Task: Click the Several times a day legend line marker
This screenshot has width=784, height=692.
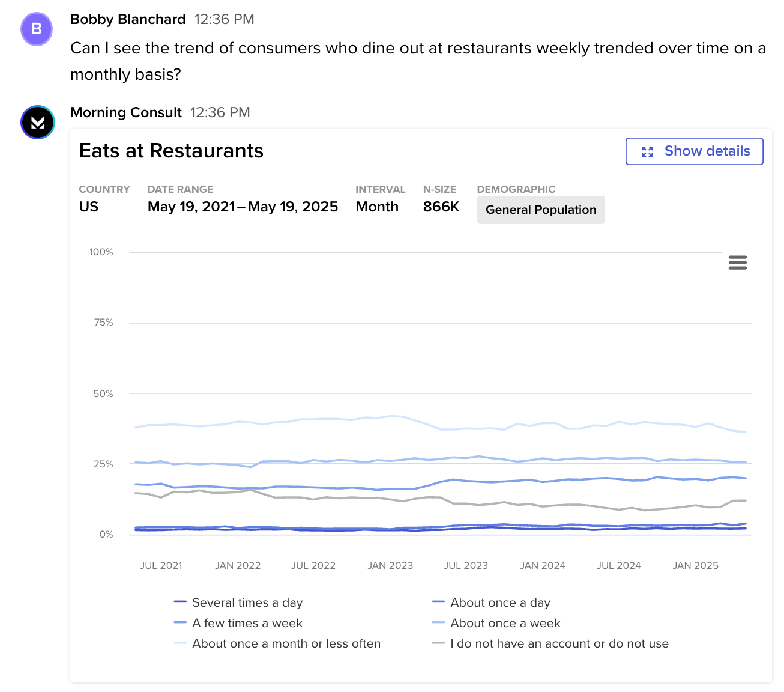Action: pos(180,602)
